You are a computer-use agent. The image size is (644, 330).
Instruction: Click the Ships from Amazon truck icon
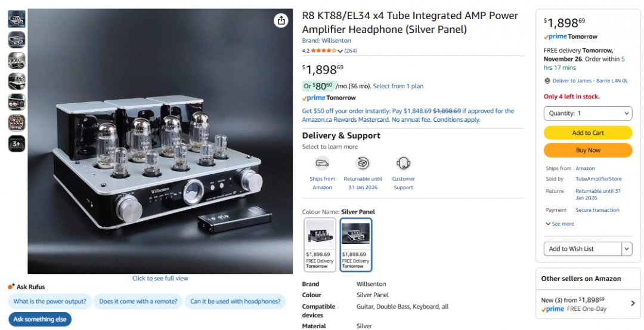[323, 163]
